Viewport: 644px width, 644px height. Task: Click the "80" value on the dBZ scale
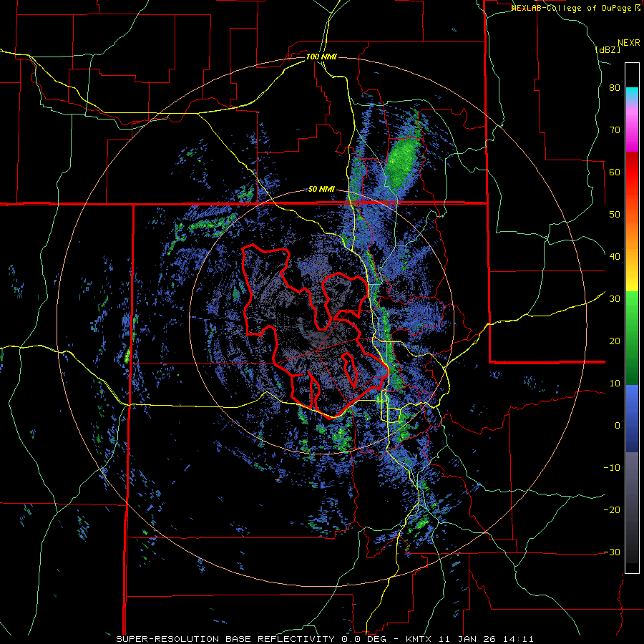(x=615, y=88)
